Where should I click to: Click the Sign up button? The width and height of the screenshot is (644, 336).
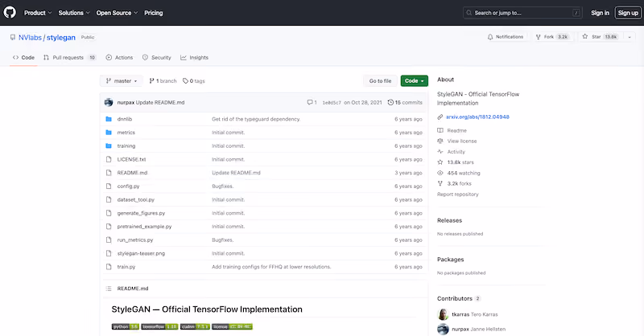(628, 13)
